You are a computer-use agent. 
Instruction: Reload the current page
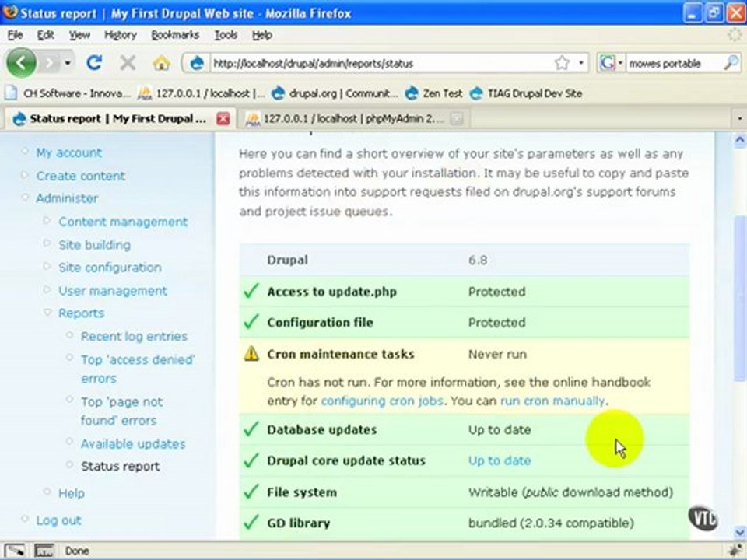click(x=94, y=62)
